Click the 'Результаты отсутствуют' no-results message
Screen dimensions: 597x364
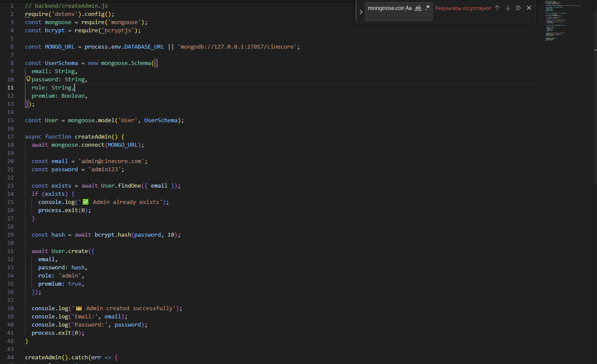[463, 8]
